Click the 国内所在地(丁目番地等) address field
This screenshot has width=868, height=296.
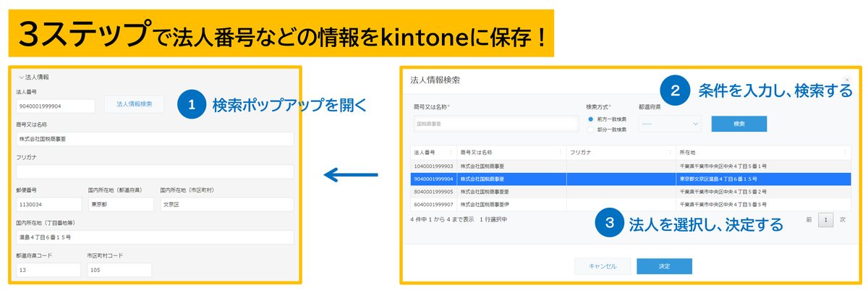154,237
